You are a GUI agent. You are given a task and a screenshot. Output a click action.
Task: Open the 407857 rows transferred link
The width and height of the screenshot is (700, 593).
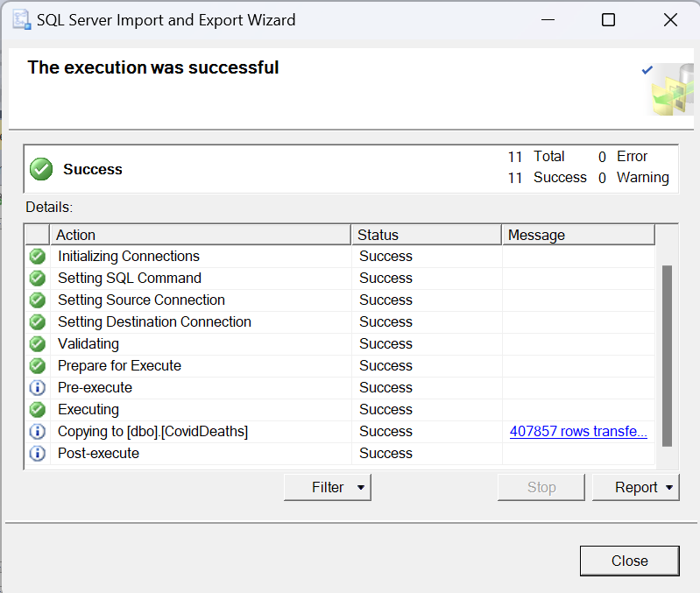click(x=578, y=432)
